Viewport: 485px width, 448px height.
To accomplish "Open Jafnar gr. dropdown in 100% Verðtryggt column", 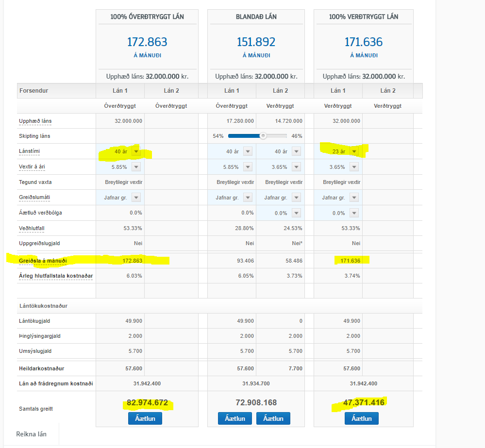I will pyautogui.click(x=354, y=198).
